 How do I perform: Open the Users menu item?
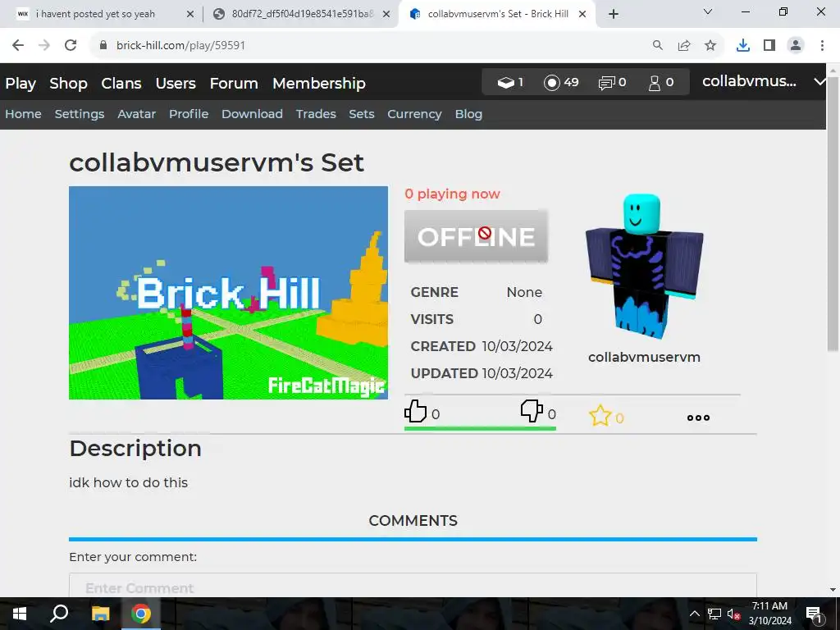tap(176, 84)
